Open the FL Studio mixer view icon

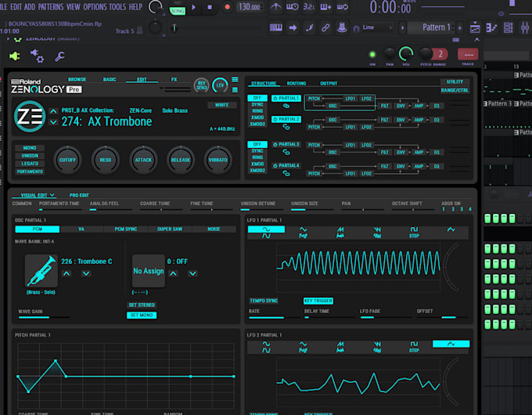click(x=525, y=28)
